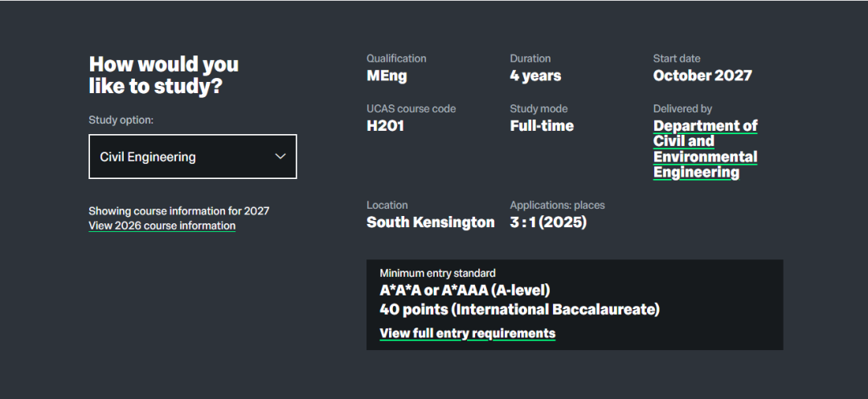The height and width of the screenshot is (399, 868).
Task: Click the 'How would you like to study?' heading
Action: (x=164, y=75)
